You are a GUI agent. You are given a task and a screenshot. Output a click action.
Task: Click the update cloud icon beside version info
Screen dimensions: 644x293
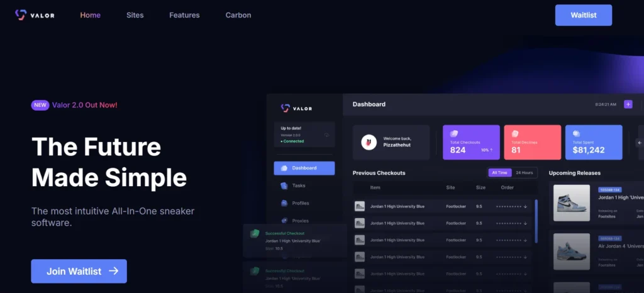pyautogui.click(x=326, y=135)
